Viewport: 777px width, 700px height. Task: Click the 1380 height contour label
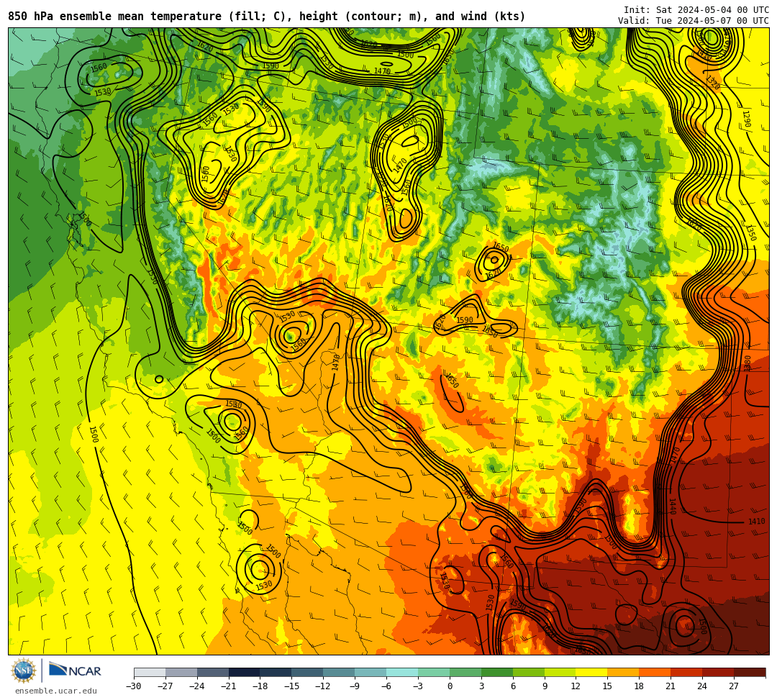[748, 363]
